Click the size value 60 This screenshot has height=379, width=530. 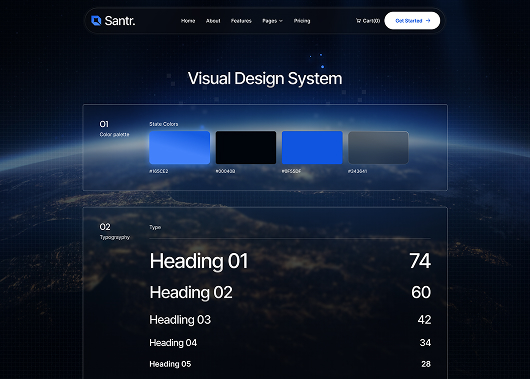pyautogui.click(x=421, y=292)
